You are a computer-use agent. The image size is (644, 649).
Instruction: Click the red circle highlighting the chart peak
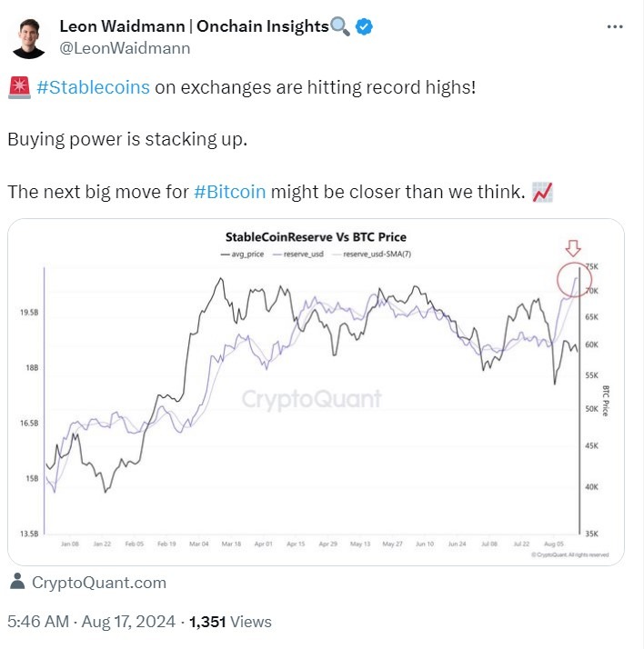pyautogui.click(x=572, y=278)
